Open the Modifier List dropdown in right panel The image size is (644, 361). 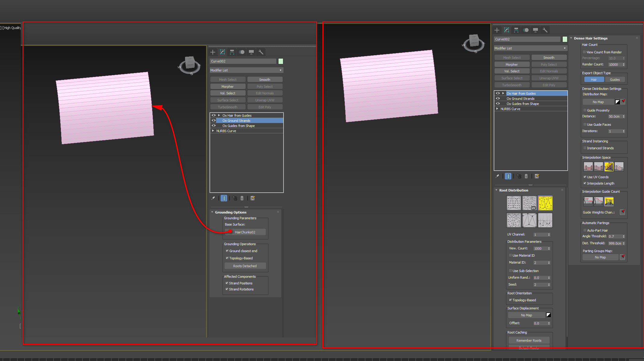click(530, 48)
